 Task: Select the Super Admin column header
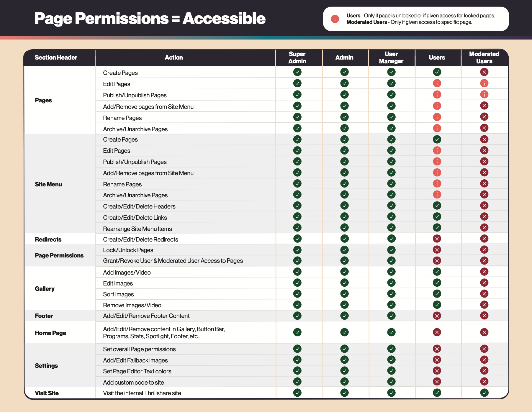pyautogui.click(x=297, y=58)
